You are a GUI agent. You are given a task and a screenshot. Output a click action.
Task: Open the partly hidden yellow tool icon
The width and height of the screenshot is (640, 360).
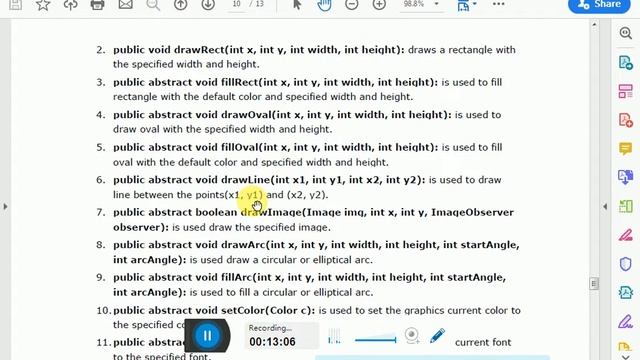click(x=624, y=346)
